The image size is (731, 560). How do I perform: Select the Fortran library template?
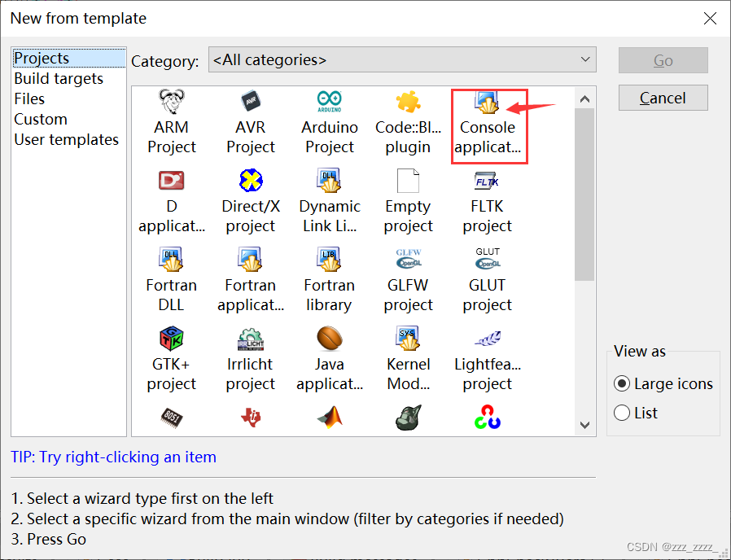click(329, 281)
